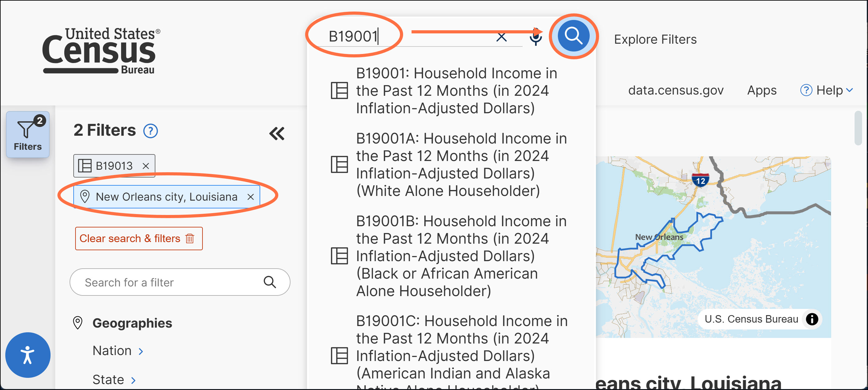Screen dimensions: 868x390
Task: Toggle the Filters sidebar tab
Action: [28, 134]
